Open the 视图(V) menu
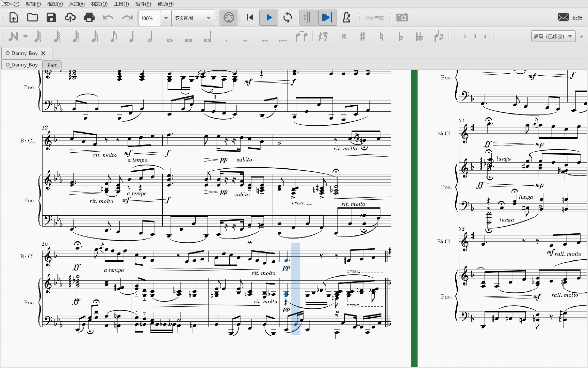 (55, 4)
